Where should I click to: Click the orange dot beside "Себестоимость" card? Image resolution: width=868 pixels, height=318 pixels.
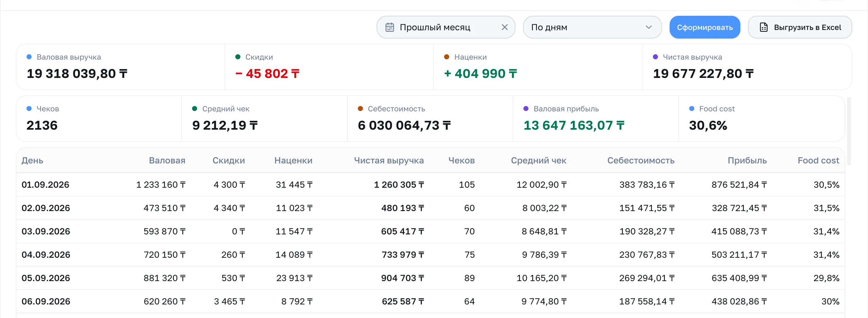360,109
